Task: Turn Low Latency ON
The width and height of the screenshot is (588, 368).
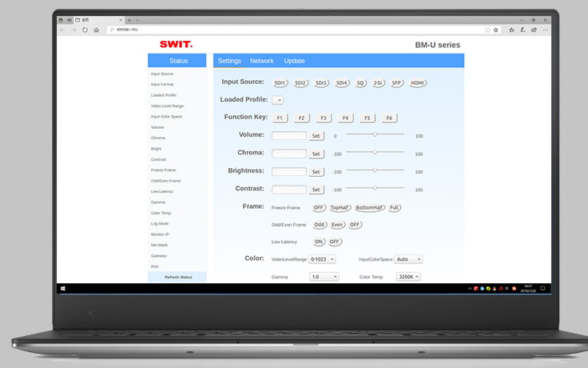Action: coord(319,242)
